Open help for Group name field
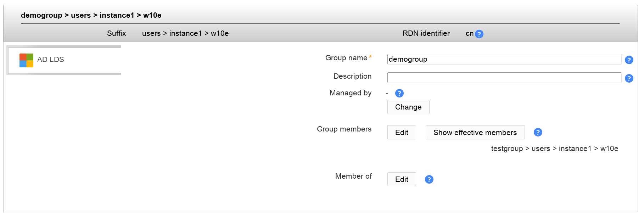 [629, 60]
